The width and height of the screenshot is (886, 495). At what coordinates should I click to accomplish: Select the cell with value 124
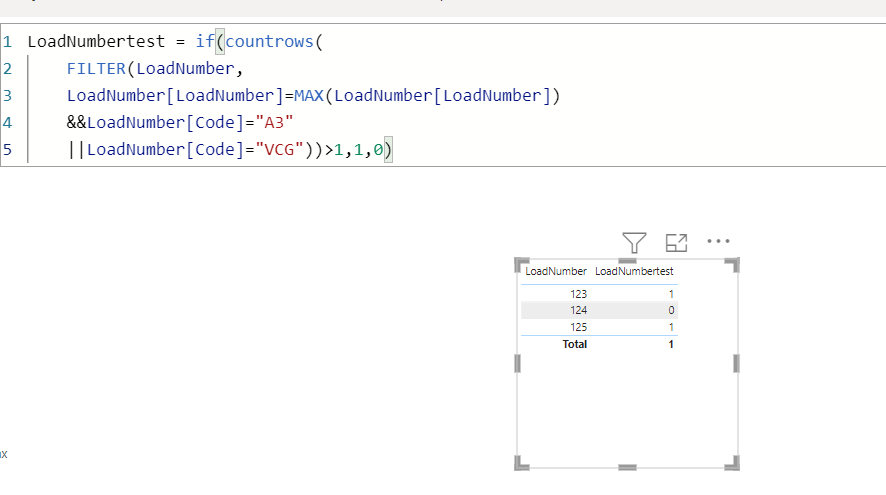point(579,310)
